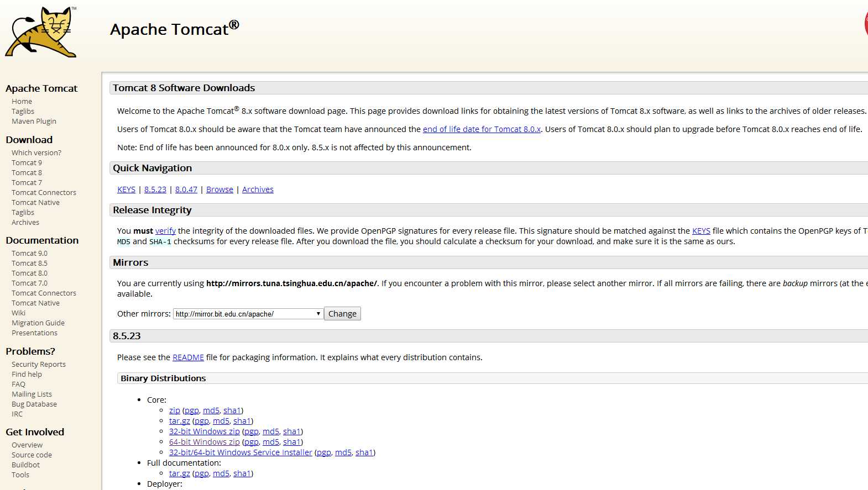Image resolution: width=868 pixels, height=490 pixels.
Task: Click the verify link in Release Integrity
Action: 165,231
